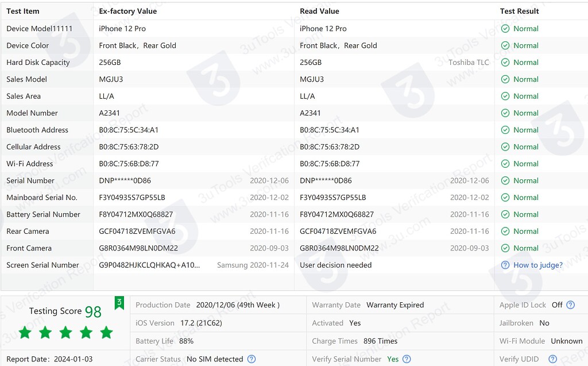Screen dimensions: 588x366
Task: Click the ex-factory sales area LL/A
Action: 106,96
